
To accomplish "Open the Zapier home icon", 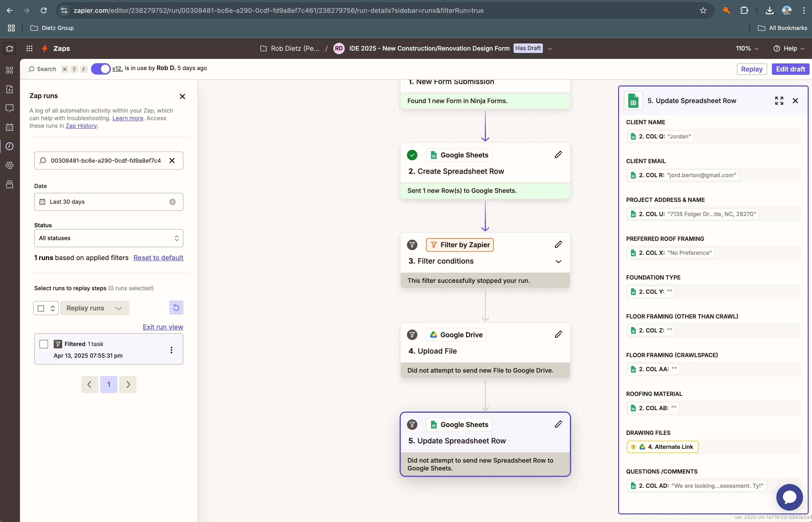I will point(10,48).
